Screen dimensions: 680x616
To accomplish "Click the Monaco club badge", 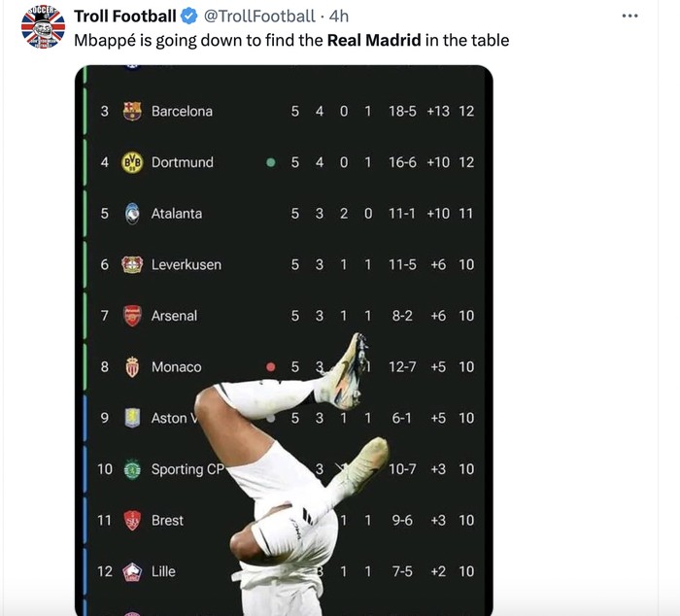I will click(132, 367).
